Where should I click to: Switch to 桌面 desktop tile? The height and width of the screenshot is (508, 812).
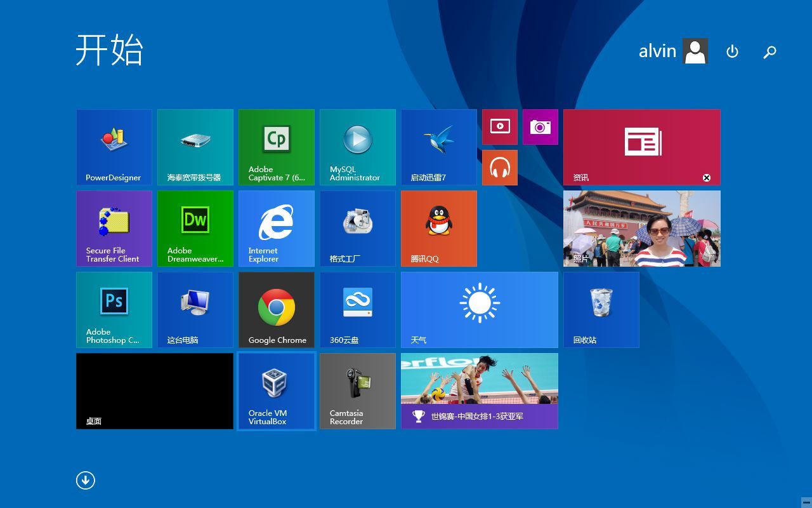155,391
